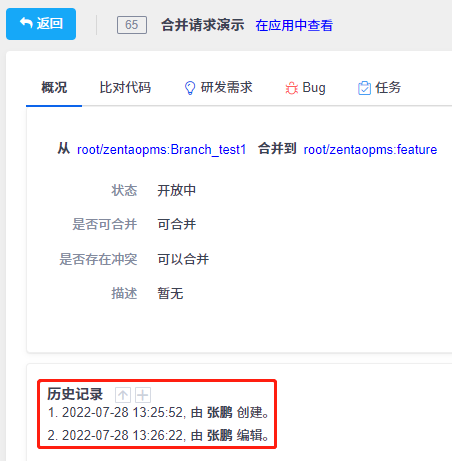The width and height of the screenshot is (452, 461).
Task: Click the 历史记录 heading
Action: click(x=75, y=394)
